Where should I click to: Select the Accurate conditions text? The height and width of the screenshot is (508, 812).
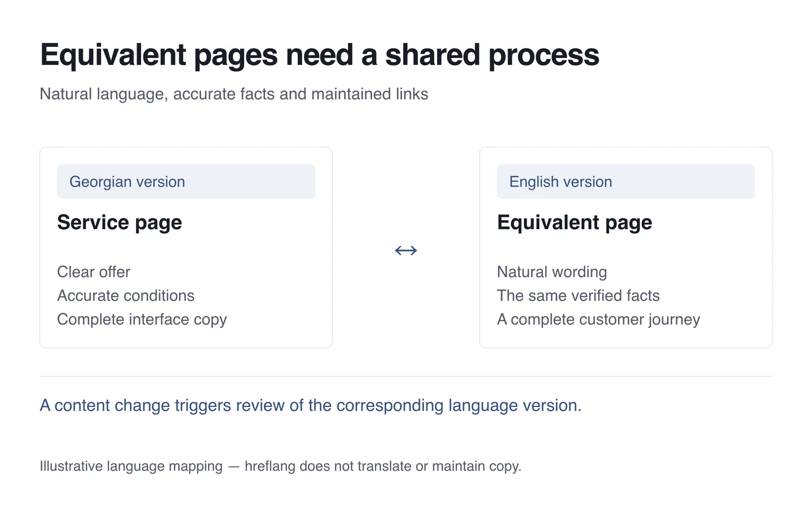[126, 296]
